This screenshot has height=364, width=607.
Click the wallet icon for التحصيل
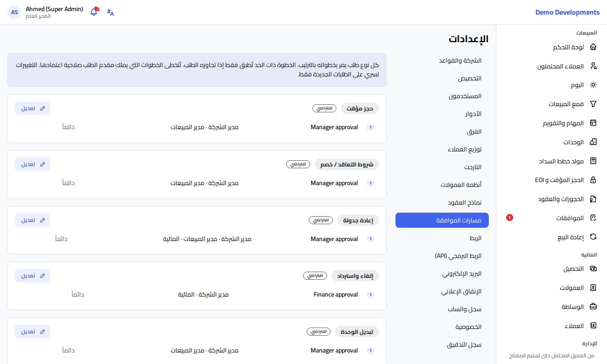point(593,269)
